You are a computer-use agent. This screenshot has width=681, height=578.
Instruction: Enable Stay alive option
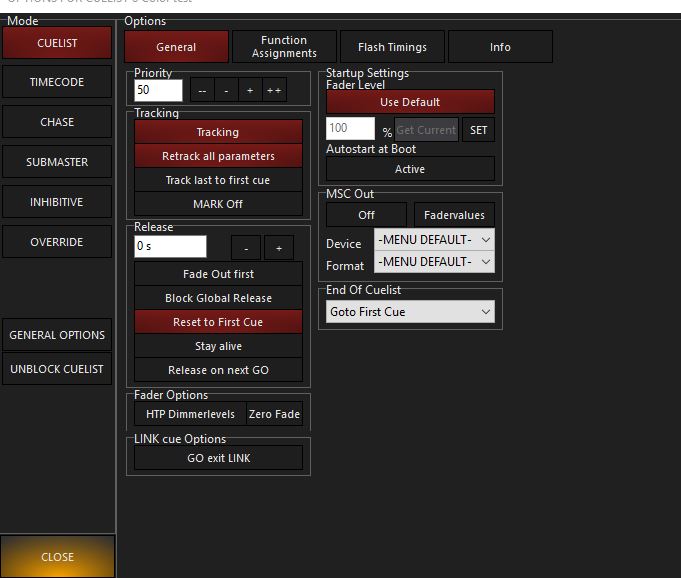pos(218,346)
